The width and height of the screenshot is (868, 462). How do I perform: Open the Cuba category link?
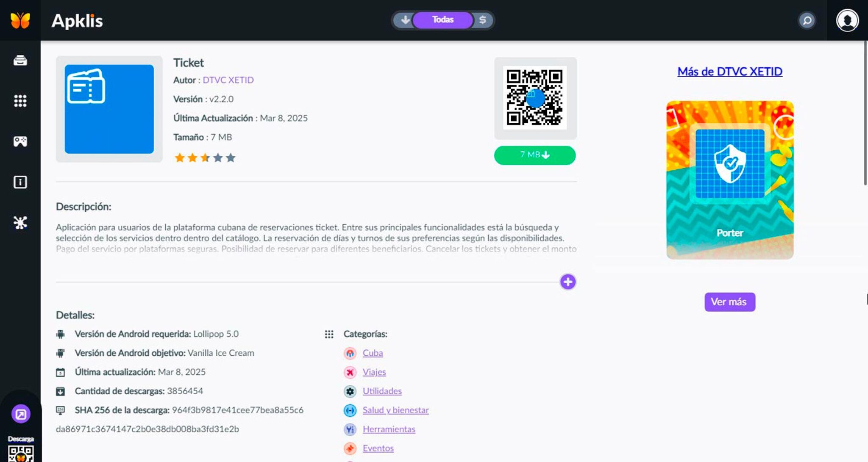click(x=373, y=353)
